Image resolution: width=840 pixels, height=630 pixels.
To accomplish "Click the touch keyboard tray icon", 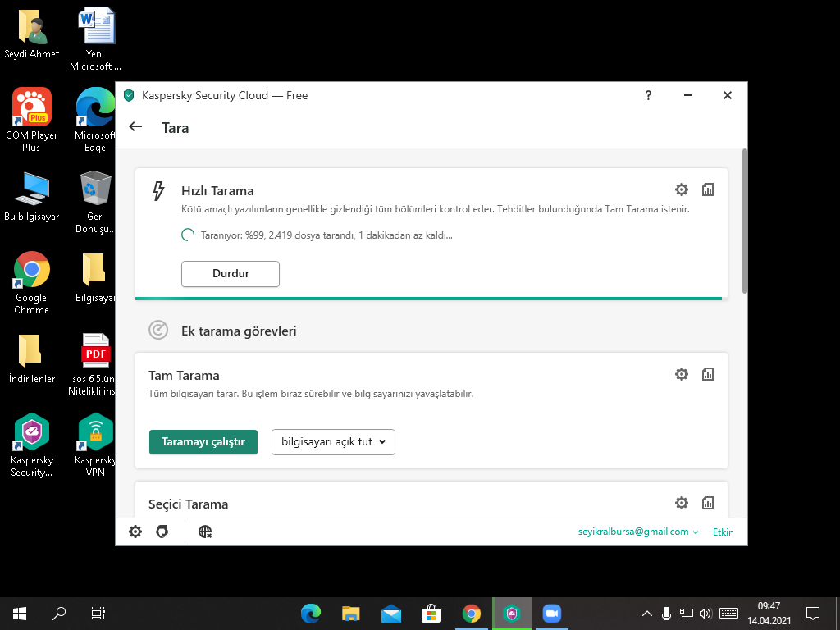I will [x=728, y=614].
